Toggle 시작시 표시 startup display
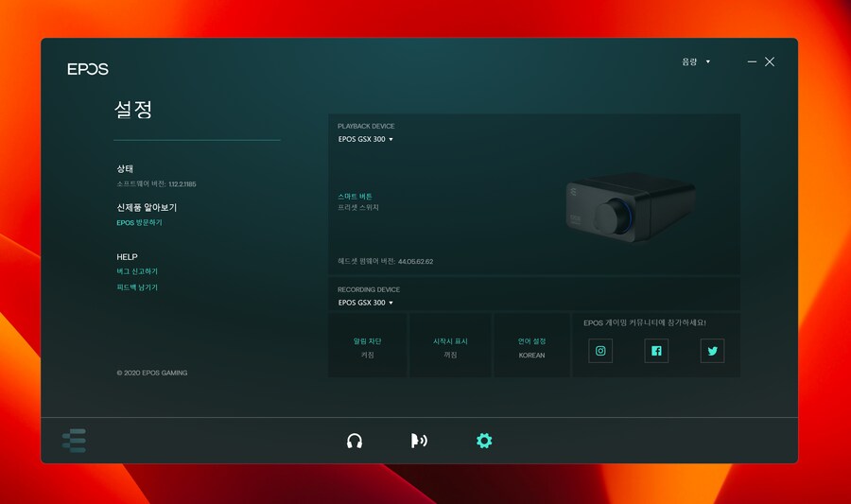The image size is (851, 504). click(x=450, y=345)
